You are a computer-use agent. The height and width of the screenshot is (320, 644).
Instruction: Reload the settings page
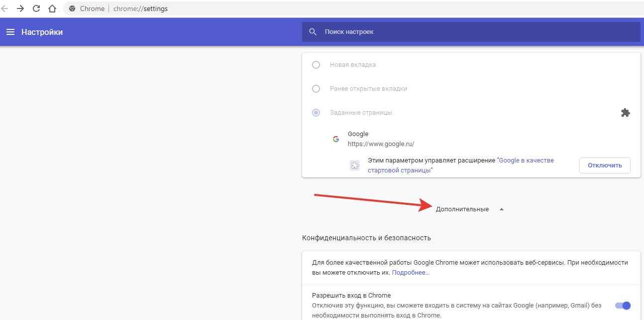point(36,8)
